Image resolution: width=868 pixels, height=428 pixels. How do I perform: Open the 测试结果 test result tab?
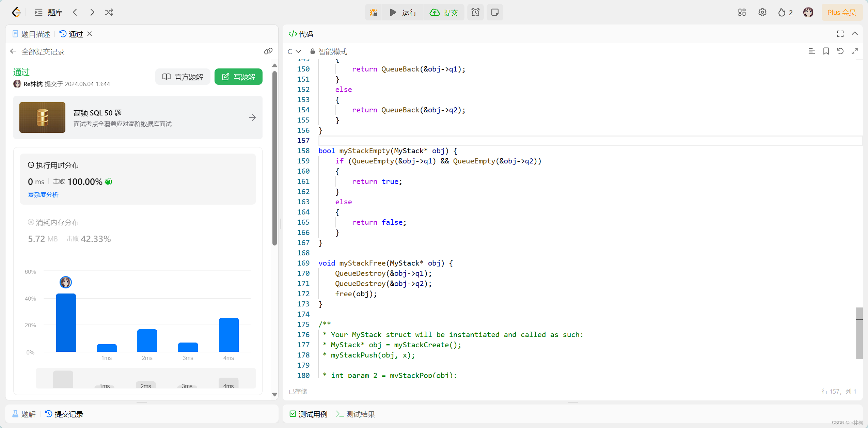(x=356, y=414)
